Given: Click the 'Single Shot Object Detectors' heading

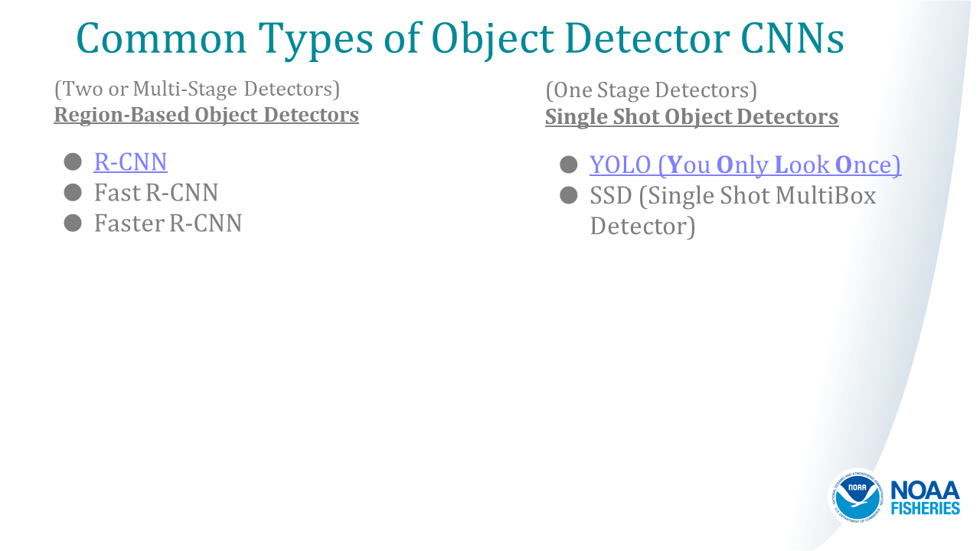Looking at the screenshot, I should (691, 117).
